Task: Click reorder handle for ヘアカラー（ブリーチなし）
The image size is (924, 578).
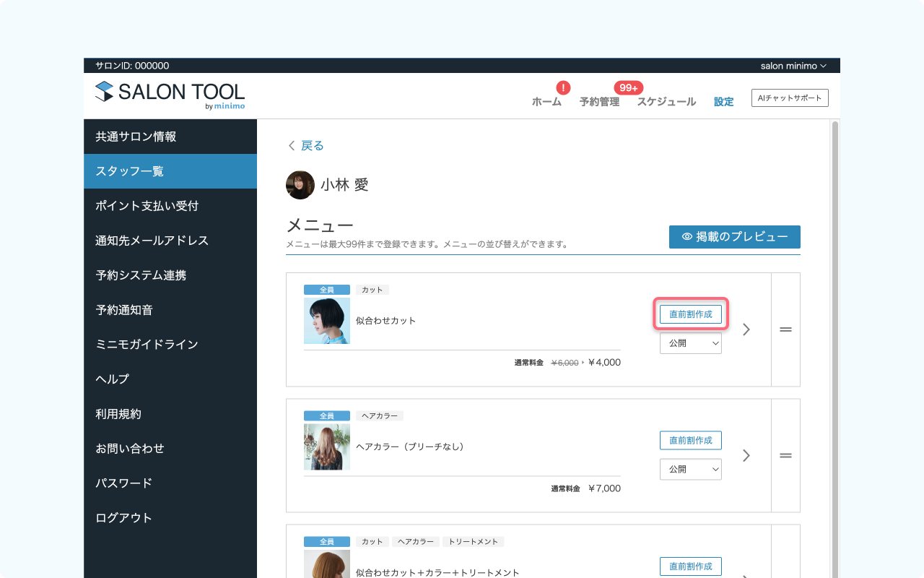Action: coord(785,455)
